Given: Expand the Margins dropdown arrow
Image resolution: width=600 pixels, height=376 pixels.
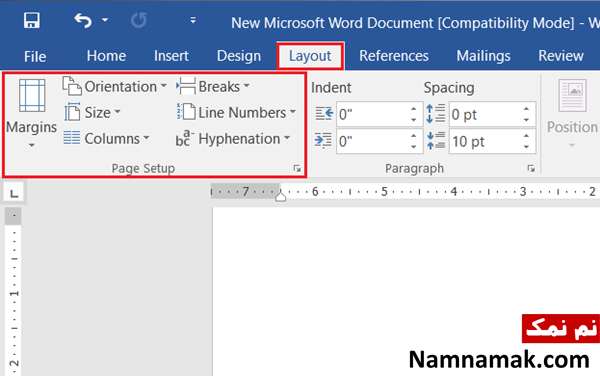Looking at the screenshot, I should point(31,145).
